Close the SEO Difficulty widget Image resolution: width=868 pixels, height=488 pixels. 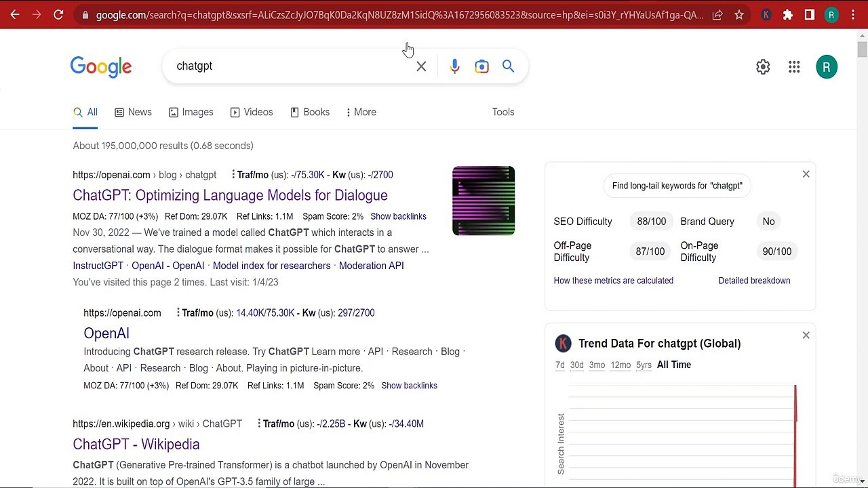click(806, 174)
